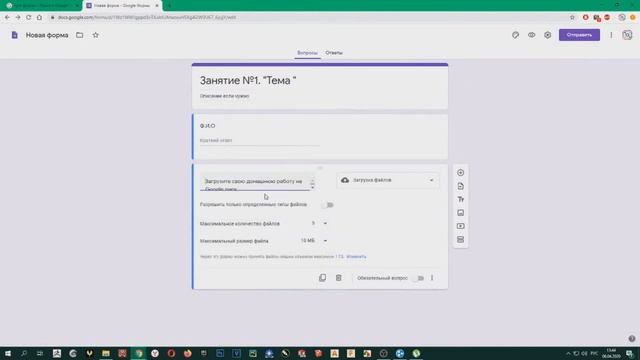
Task: Open more options for the question
Action: [x=432, y=278]
